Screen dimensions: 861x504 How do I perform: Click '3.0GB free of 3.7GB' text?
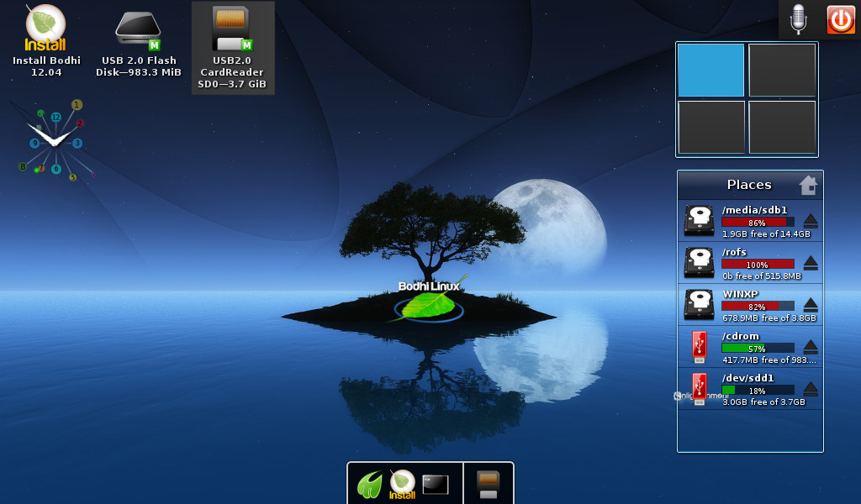[763, 402]
